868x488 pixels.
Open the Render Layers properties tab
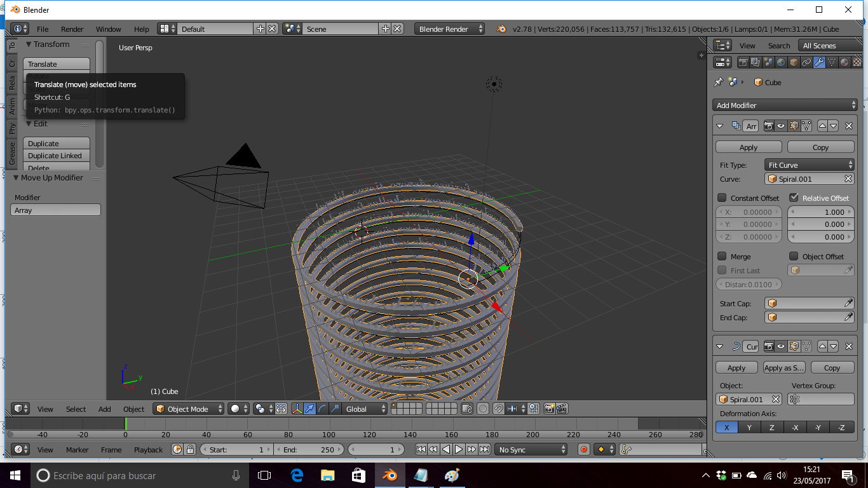pos(756,62)
